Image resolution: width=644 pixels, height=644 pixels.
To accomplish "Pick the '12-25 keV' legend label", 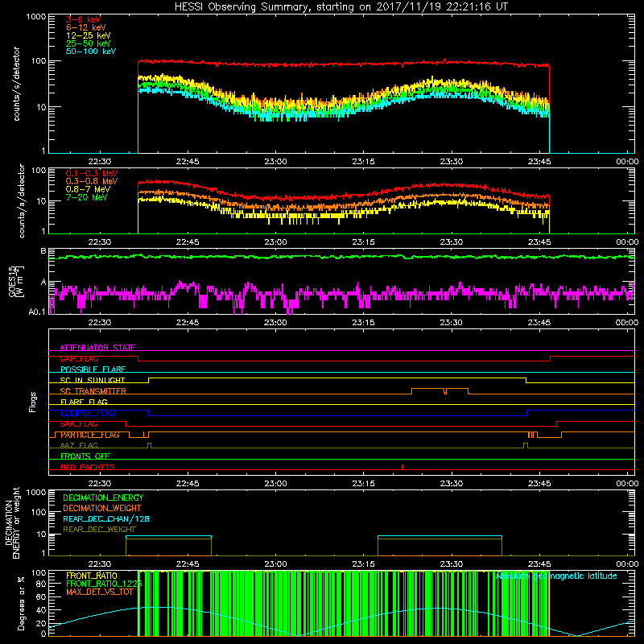I will 89,35.
